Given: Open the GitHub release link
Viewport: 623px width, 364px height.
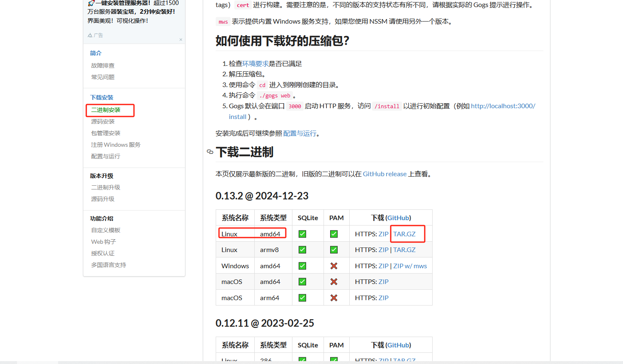Looking at the screenshot, I should 385,174.
